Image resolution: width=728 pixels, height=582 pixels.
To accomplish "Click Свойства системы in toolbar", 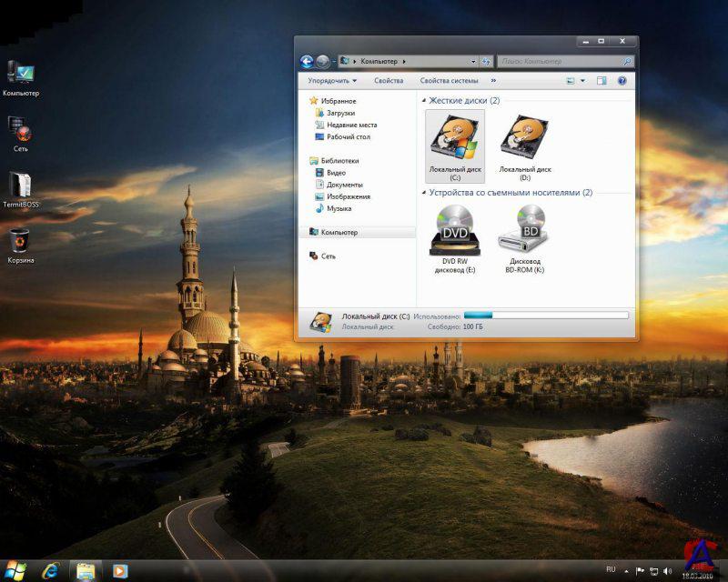I will 449,81.
